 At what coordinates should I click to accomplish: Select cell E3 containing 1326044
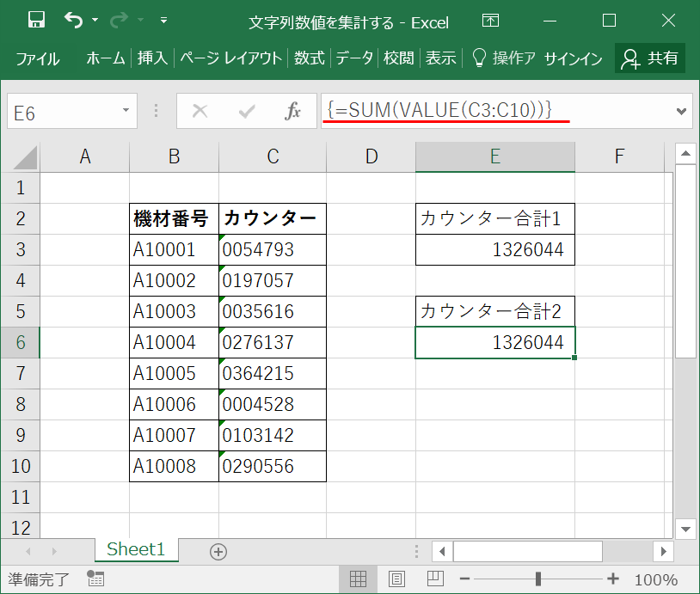(494, 250)
